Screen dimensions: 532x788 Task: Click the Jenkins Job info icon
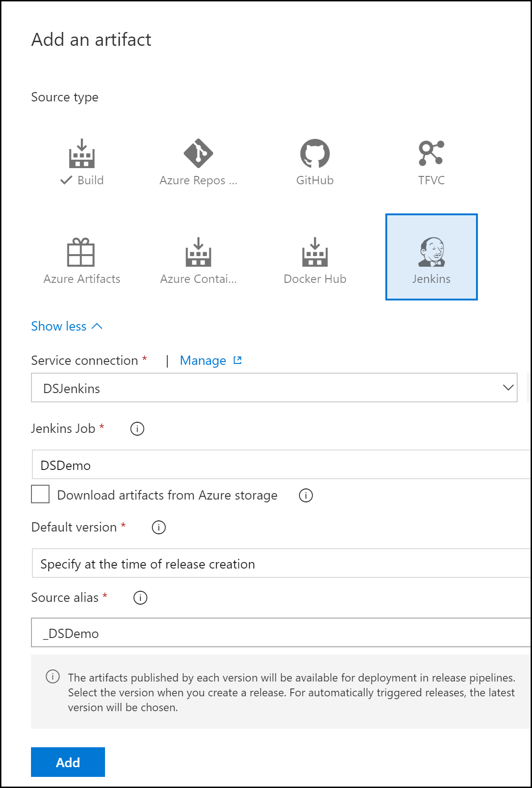[137, 429]
